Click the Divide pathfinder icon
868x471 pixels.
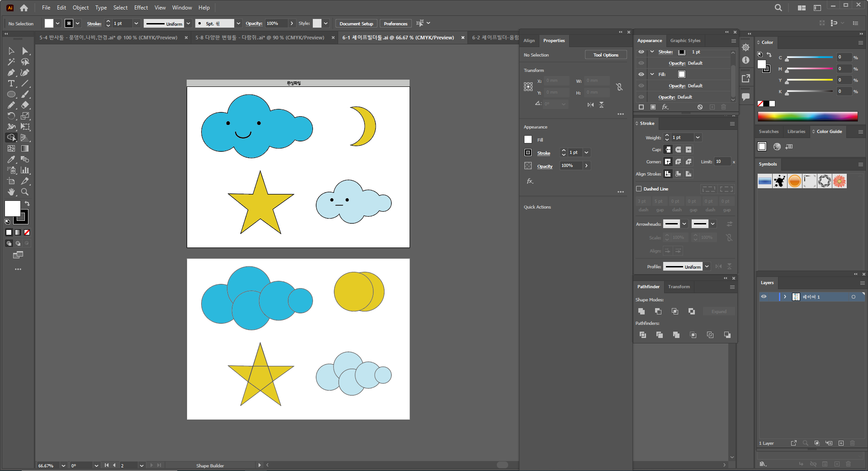pos(643,335)
